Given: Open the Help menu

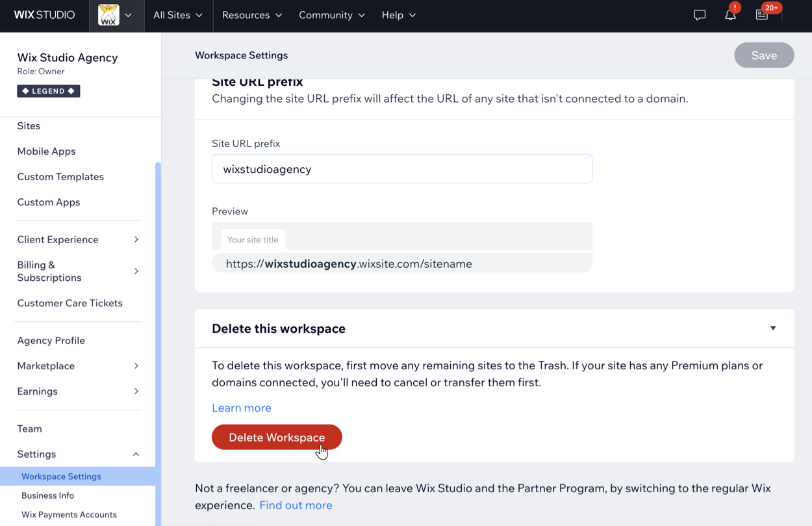Looking at the screenshot, I should click(x=398, y=15).
